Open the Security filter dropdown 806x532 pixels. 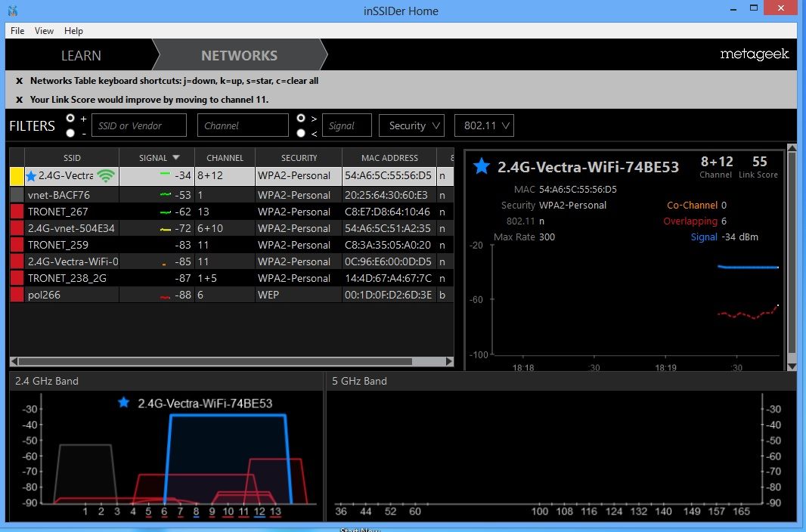tap(412, 125)
